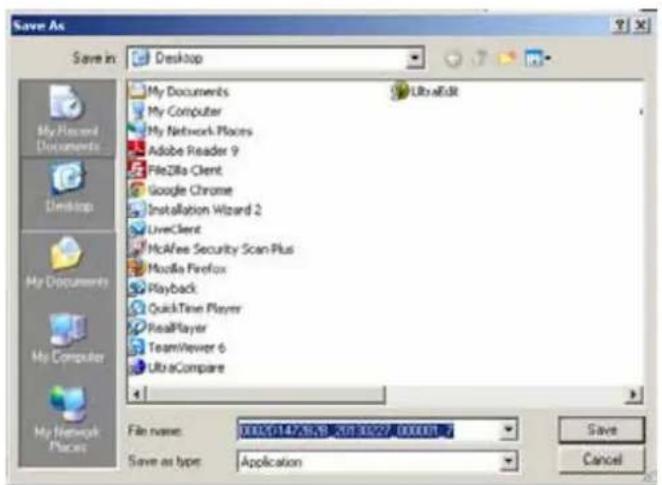The width and height of the screenshot is (662, 485).
Task: Click the Back navigation icon
Action: click(453, 59)
